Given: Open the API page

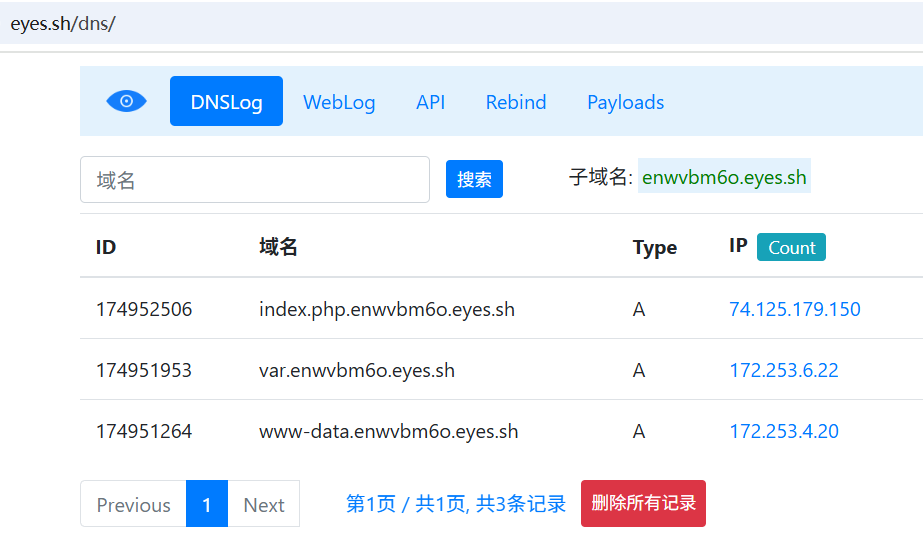Looking at the screenshot, I should click(x=430, y=102).
